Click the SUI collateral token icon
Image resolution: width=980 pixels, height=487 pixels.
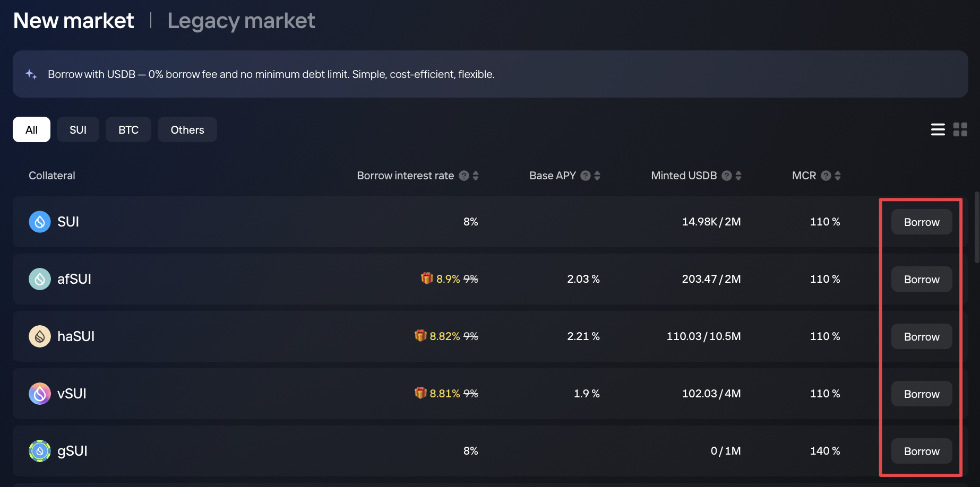tap(40, 222)
